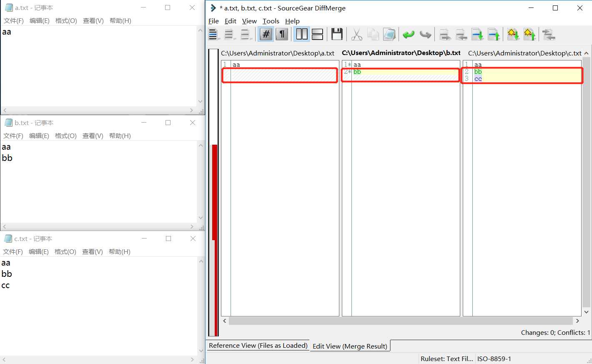Click DiffMerge horizontal scrollbar left arrow

(x=225, y=321)
